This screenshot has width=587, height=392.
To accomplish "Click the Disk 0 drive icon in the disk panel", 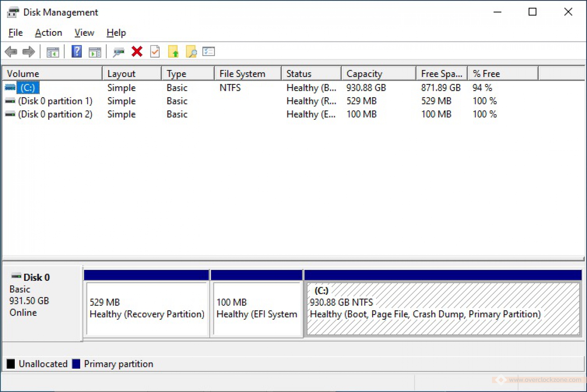I will click(x=16, y=276).
